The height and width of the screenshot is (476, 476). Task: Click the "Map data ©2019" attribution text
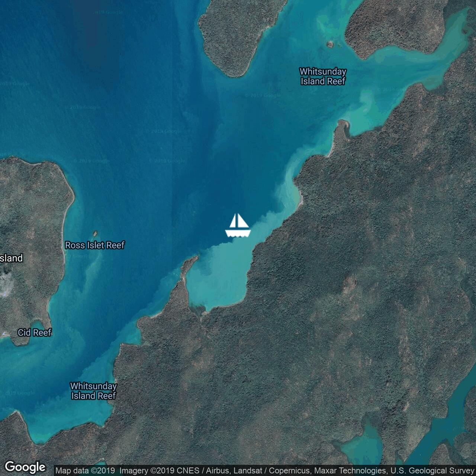point(85,471)
